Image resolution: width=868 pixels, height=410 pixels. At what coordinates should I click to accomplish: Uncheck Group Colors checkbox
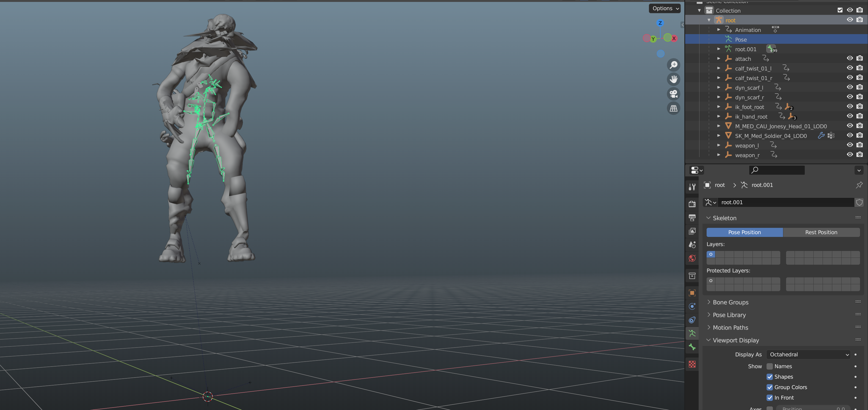pyautogui.click(x=770, y=387)
